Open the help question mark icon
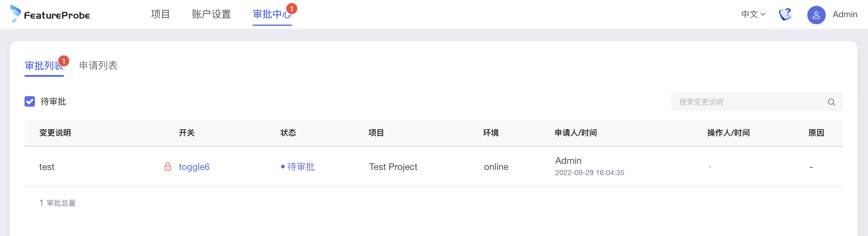This screenshot has height=236, width=868. (x=785, y=14)
